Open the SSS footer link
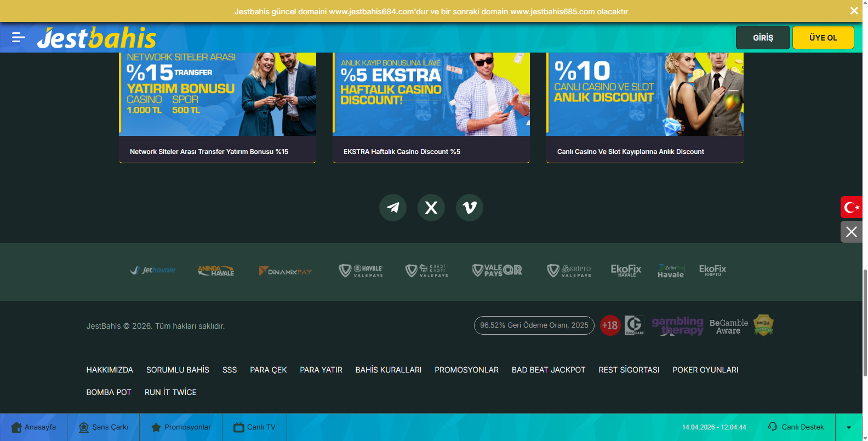The width and height of the screenshot is (868, 441). [x=230, y=370]
